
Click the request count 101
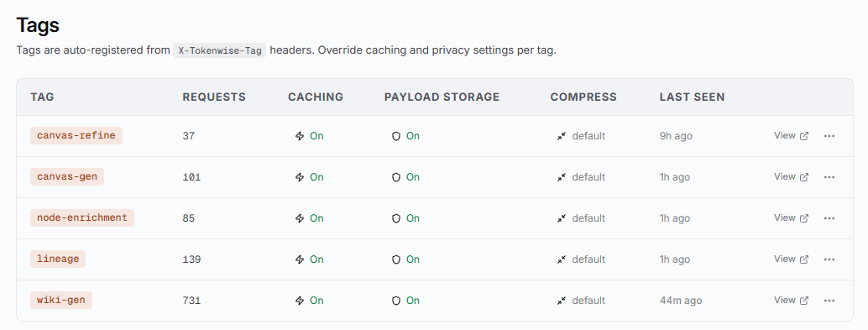(191, 177)
